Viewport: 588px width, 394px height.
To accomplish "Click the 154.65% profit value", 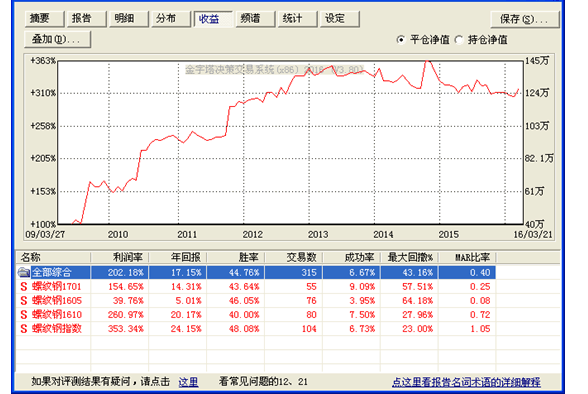I will (126, 287).
